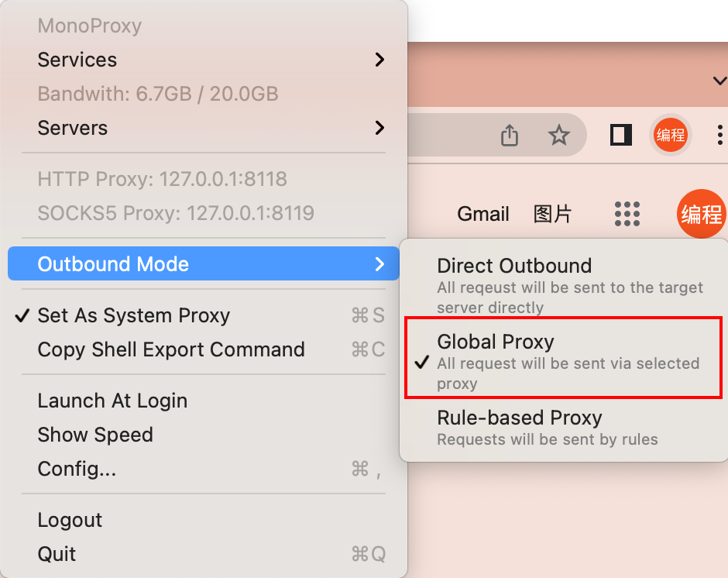This screenshot has height=578, width=728.
Task: Toggle Set As System Proxy
Action: point(133,315)
